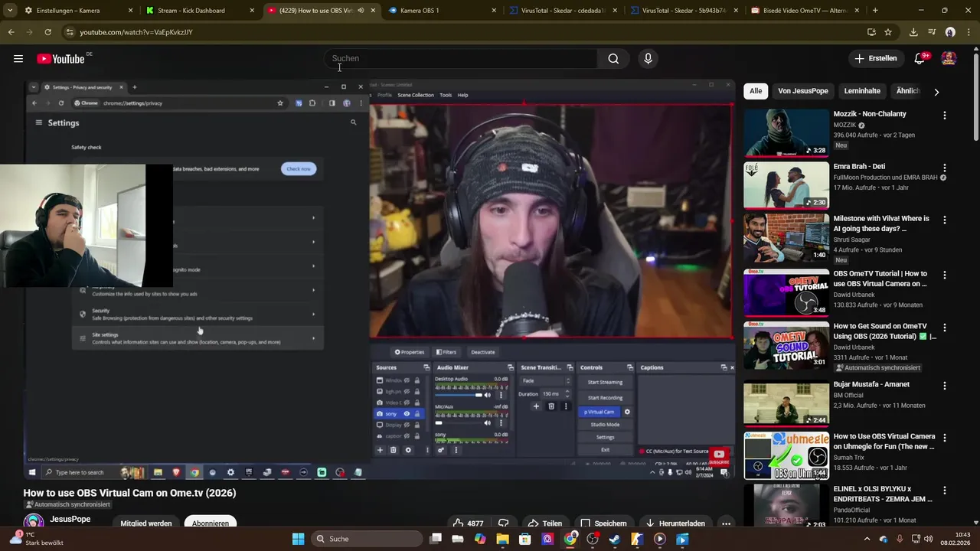Focus the YouTube Suchen search field
The height and width of the screenshot is (551, 980).
tap(461, 59)
